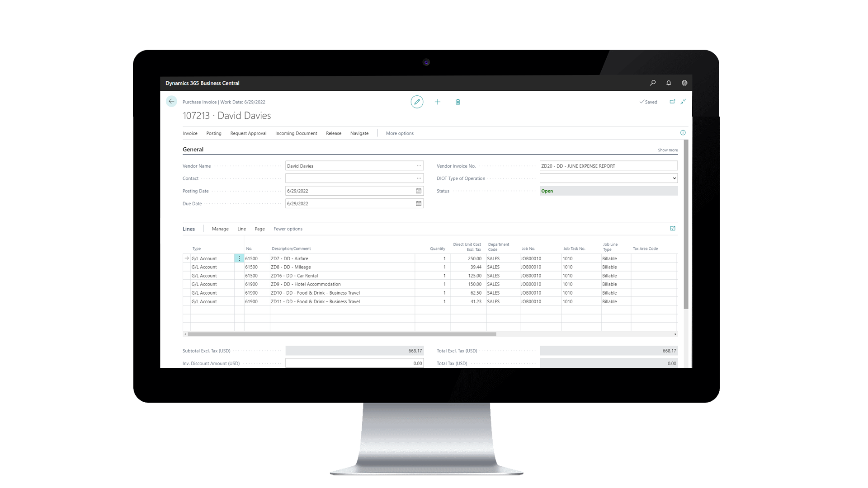Image resolution: width=868 pixels, height=488 pixels.
Task: Click the open in new window icon
Action: (x=672, y=102)
